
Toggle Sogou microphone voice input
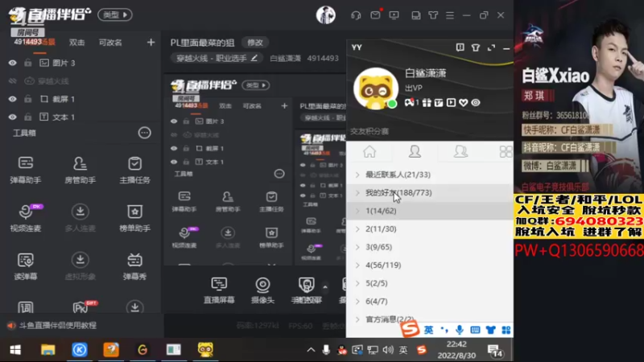460,330
